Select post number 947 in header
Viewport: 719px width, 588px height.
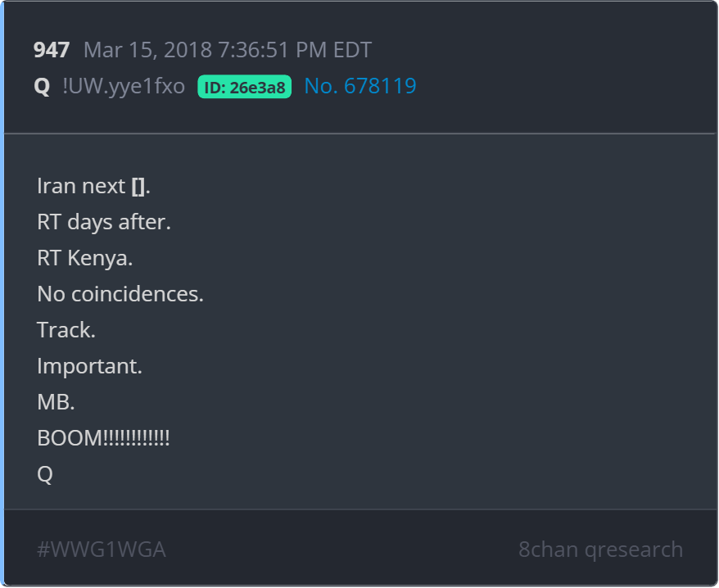click(x=51, y=50)
